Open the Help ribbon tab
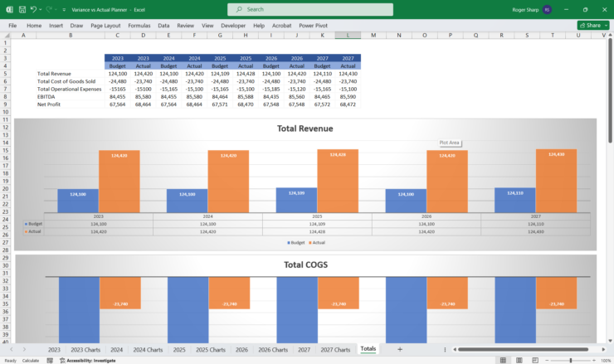Image resolution: width=614 pixels, height=364 pixels. [x=259, y=26]
